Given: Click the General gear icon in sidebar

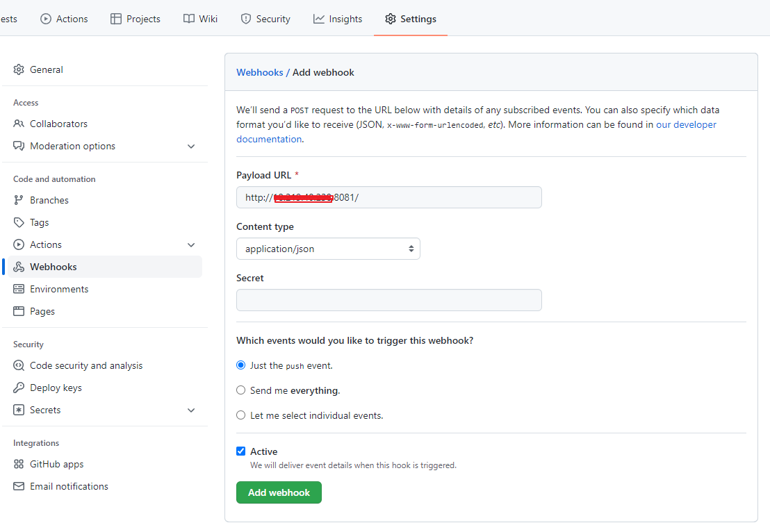Looking at the screenshot, I should (19, 69).
